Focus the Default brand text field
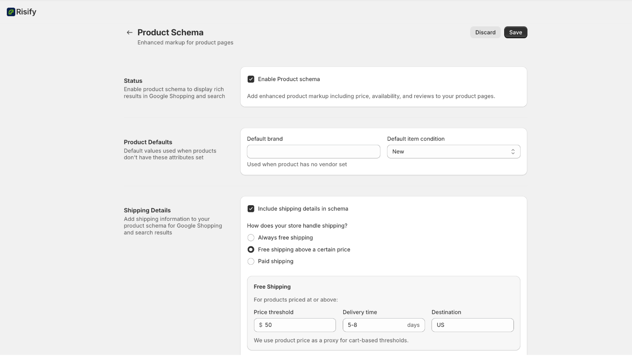 click(313, 152)
